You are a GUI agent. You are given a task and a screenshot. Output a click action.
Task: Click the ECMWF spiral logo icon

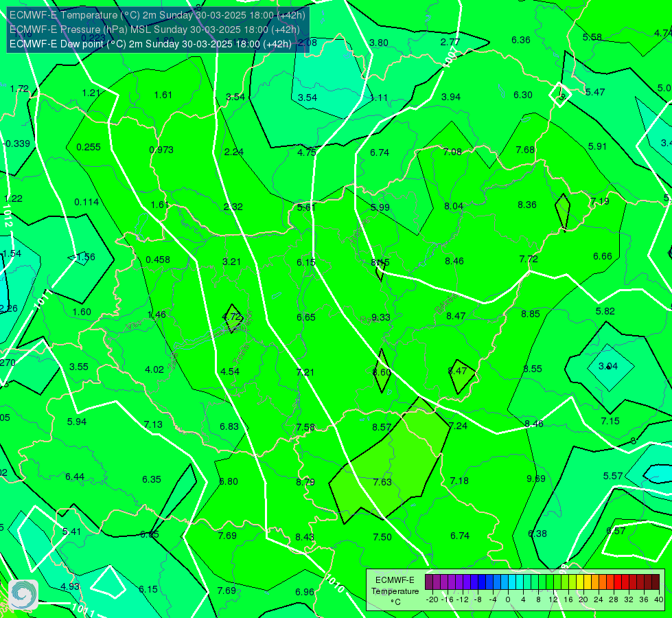pyautogui.click(x=23, y=595)
